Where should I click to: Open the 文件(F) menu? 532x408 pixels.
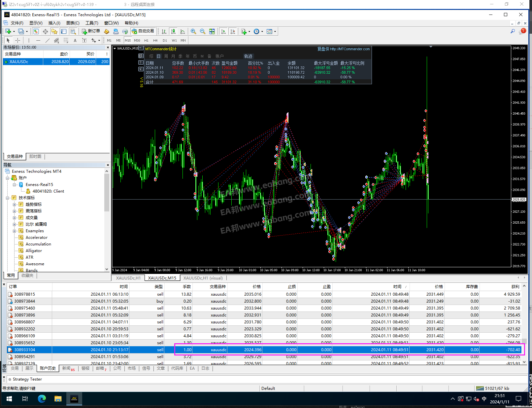[17, 23]
